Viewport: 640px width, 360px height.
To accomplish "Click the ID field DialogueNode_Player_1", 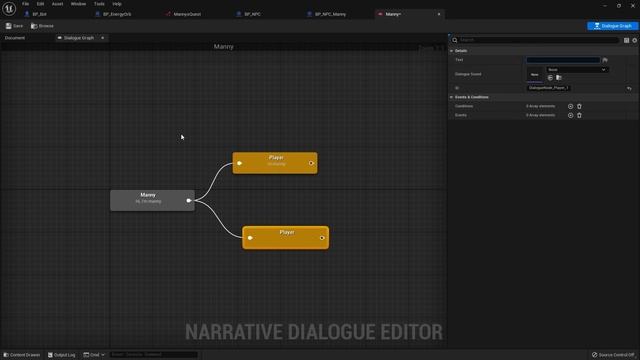I will [549, 88].
